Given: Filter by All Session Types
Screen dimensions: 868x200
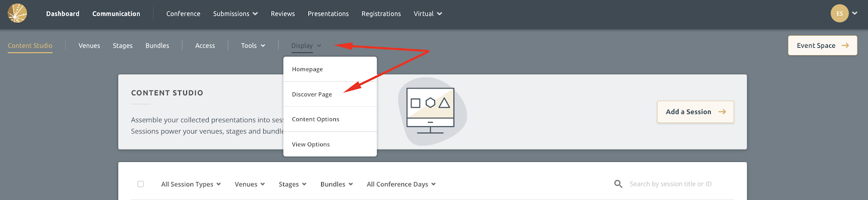Looking at the screenshot, I should [x=191, y=184].
